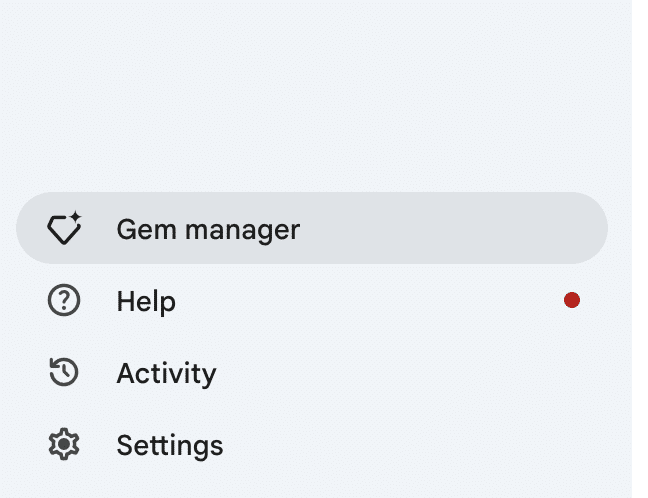Click the empty sidebar space above Gem manager
Screen dimensions: 648x498
coord(314,95)
